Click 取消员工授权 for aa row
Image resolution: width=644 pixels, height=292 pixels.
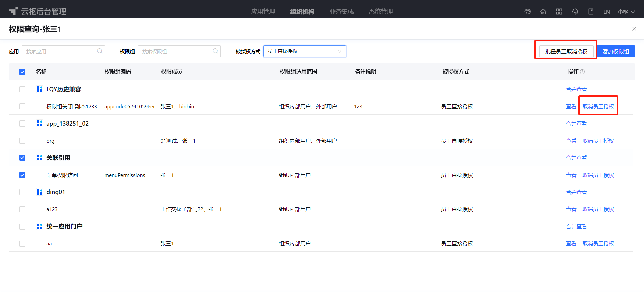(x=598, y=244)
